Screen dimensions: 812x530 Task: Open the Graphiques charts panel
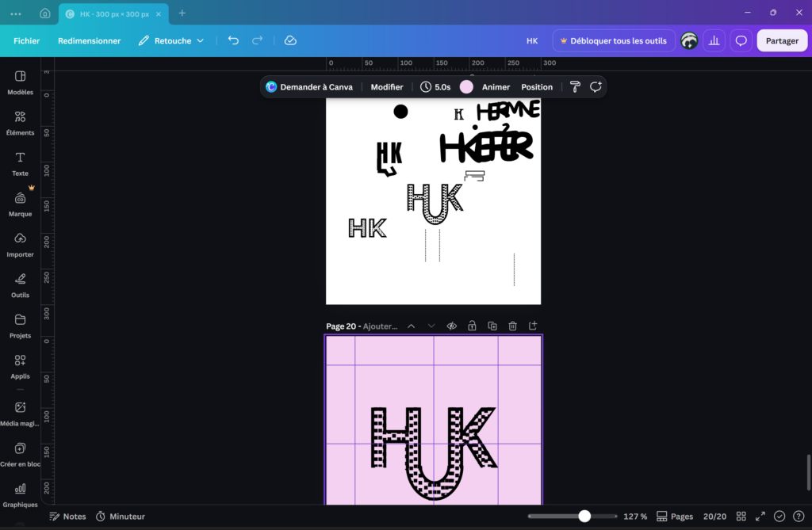[x=20, y=495]
